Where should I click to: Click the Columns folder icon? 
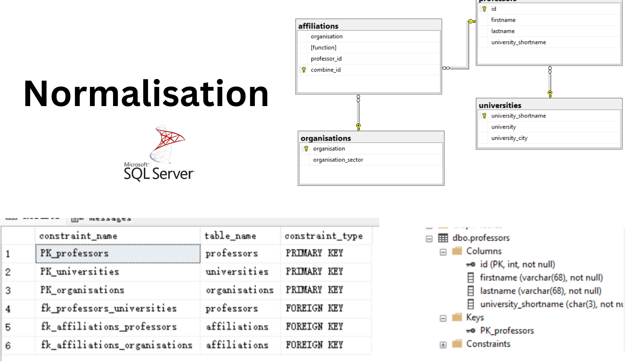(457, 251)
